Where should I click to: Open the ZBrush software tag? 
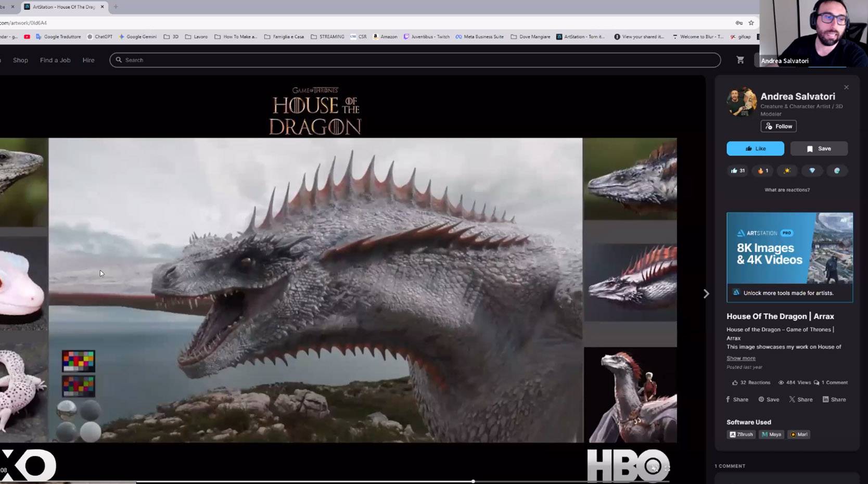pos(741,435)
